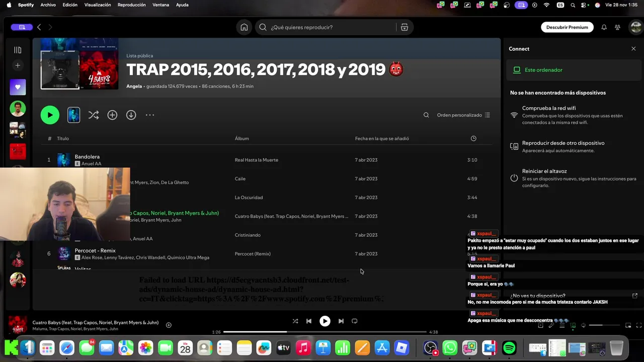
Task: Close the Connect panel
Action: tap(633, 49)
